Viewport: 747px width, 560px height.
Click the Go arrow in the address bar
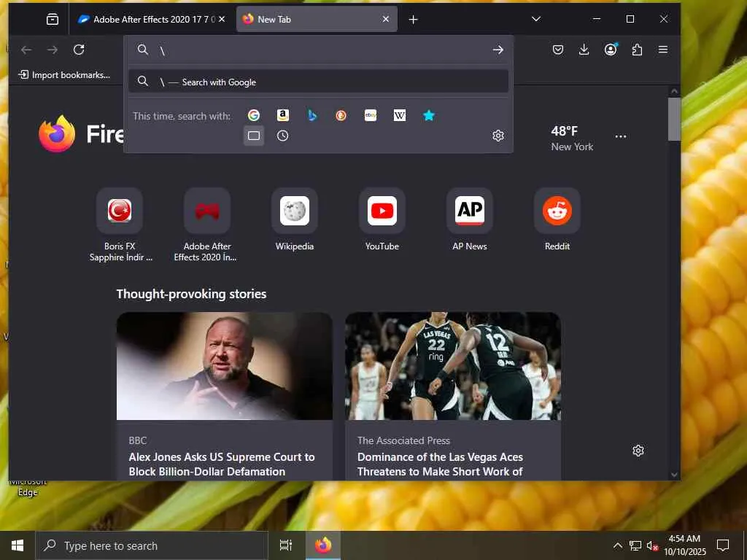tap(498, 50)
